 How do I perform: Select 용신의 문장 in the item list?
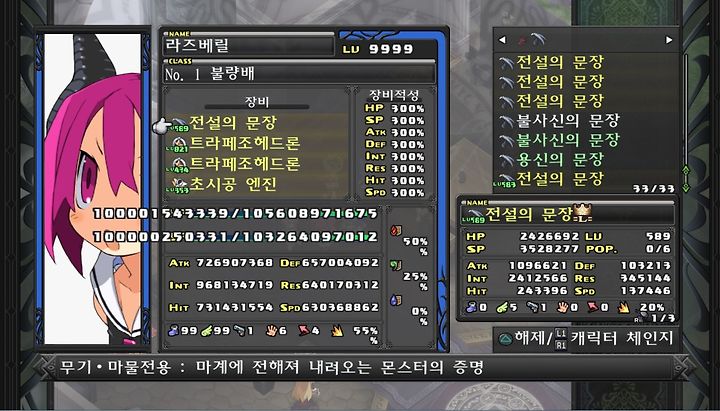tap(551, 159)
